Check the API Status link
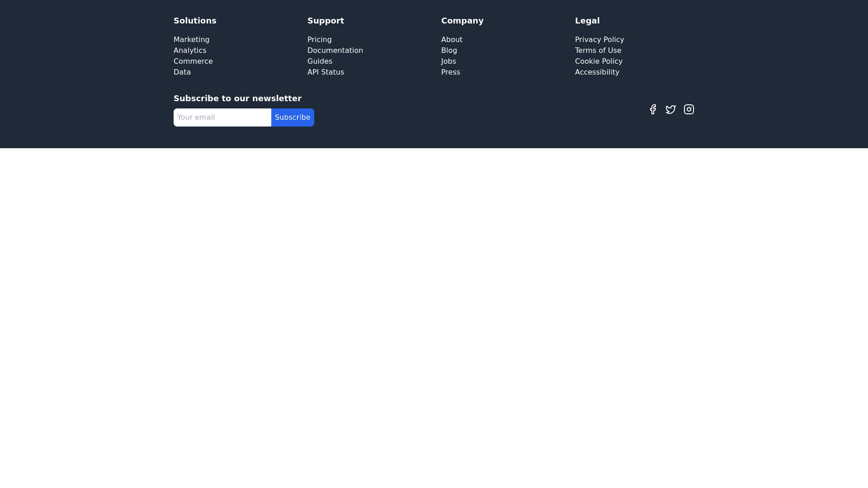The height and width of the screenshot is (488, 868). pos(325,72)
